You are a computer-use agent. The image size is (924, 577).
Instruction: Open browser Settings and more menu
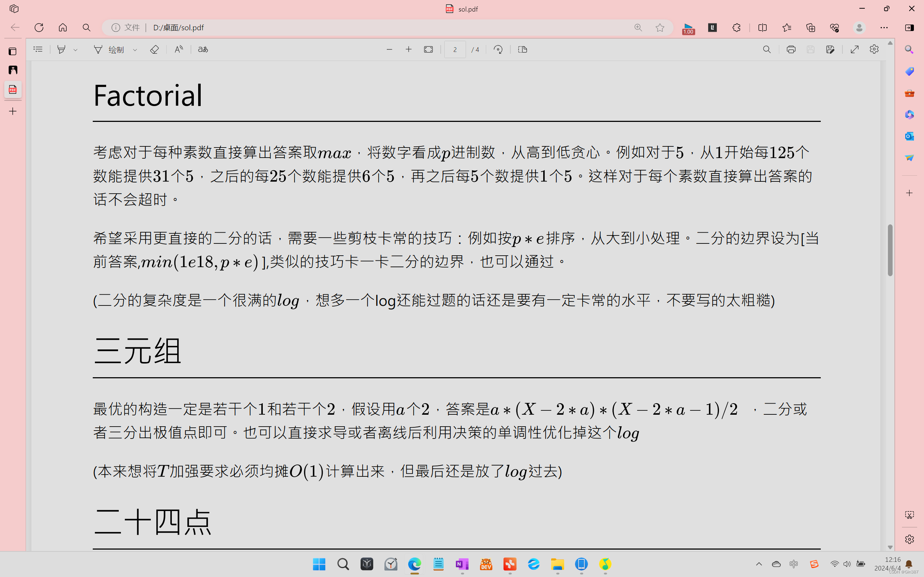click(x=885, y=27)
